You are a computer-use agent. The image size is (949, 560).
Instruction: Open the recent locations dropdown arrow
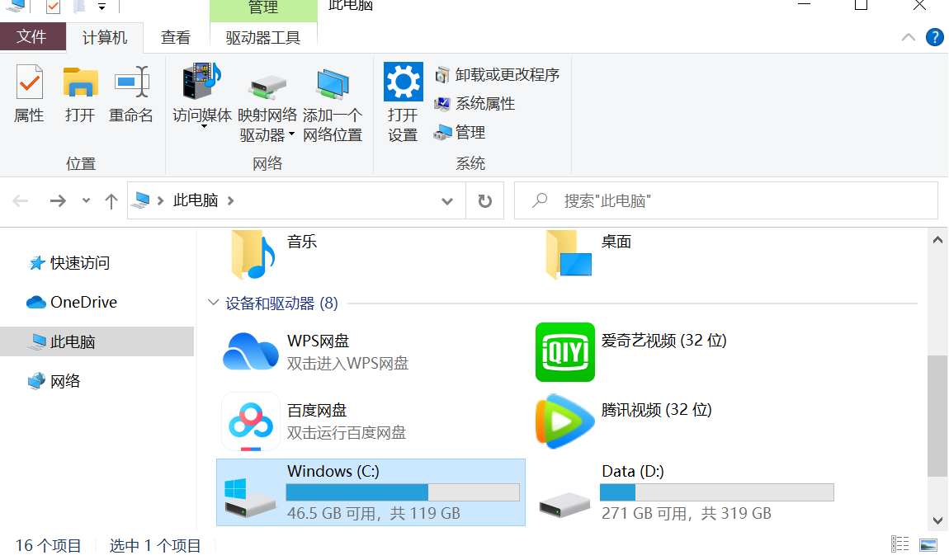tap(86, 200)
